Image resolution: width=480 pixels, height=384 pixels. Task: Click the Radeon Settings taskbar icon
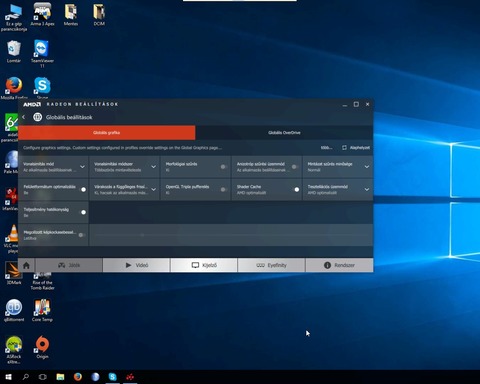(x=130, y=377)
